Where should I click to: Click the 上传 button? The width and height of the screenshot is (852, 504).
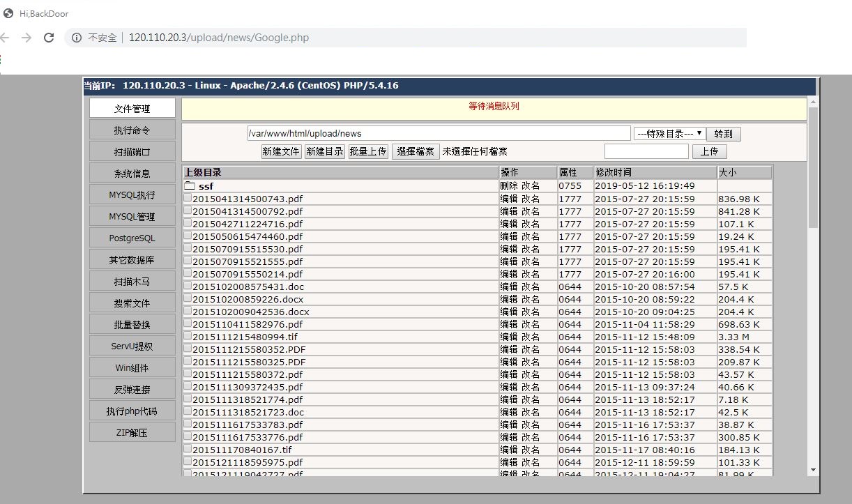click(x=710, y=151)
